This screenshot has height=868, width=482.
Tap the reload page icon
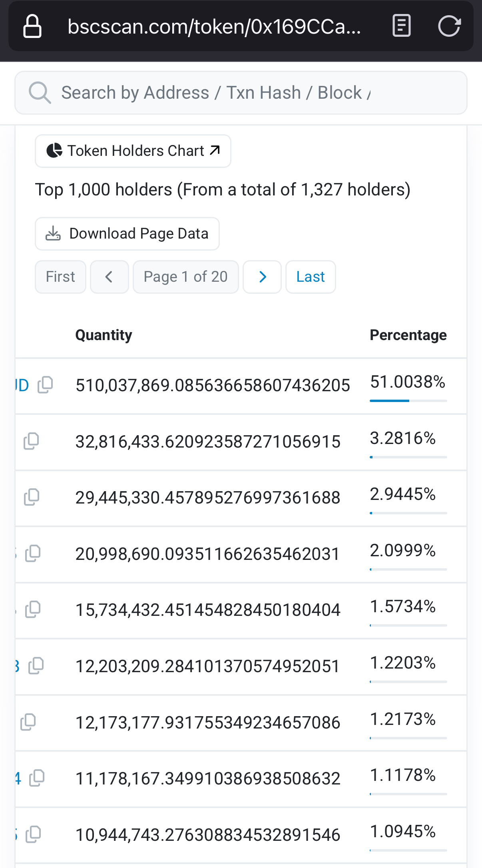click(449, 26)
